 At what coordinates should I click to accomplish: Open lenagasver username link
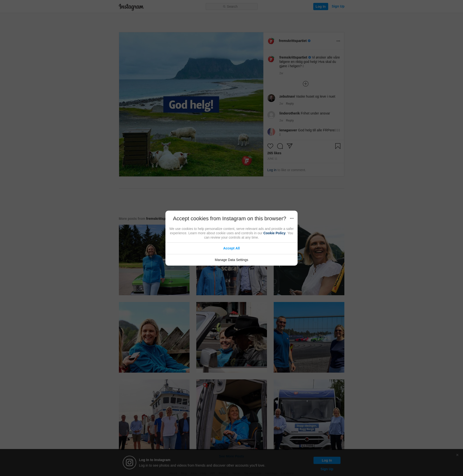(288, 130)
